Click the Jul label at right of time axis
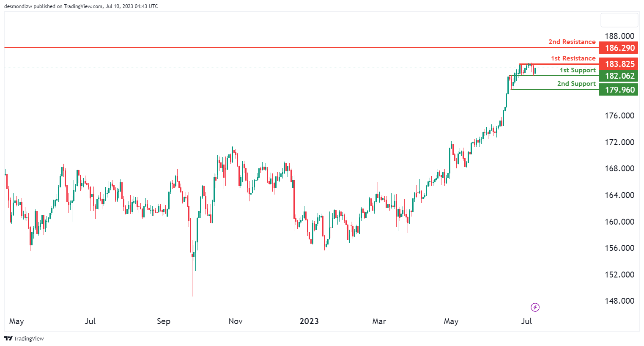This screenshot has width=644, height=346. [526, 321]
